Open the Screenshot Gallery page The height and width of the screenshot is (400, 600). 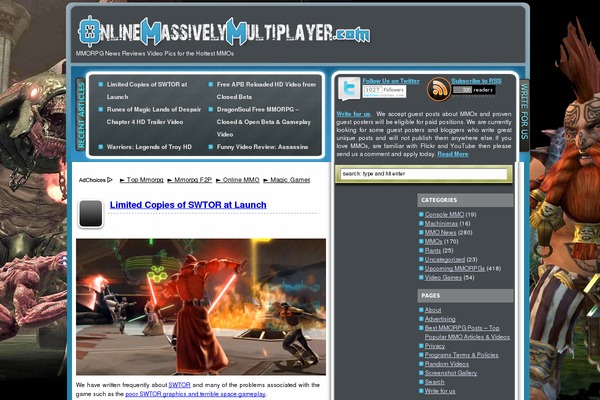451,373
